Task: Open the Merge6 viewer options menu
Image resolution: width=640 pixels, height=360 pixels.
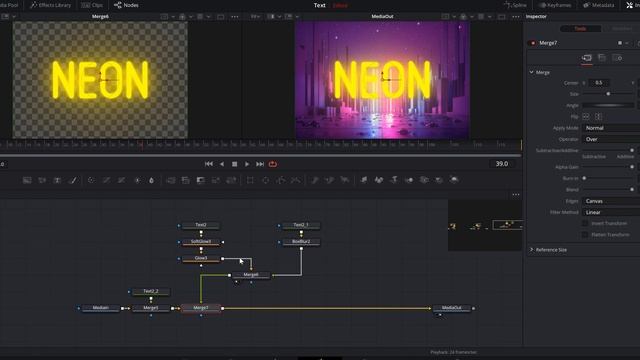Action: [x=235, y=17]
